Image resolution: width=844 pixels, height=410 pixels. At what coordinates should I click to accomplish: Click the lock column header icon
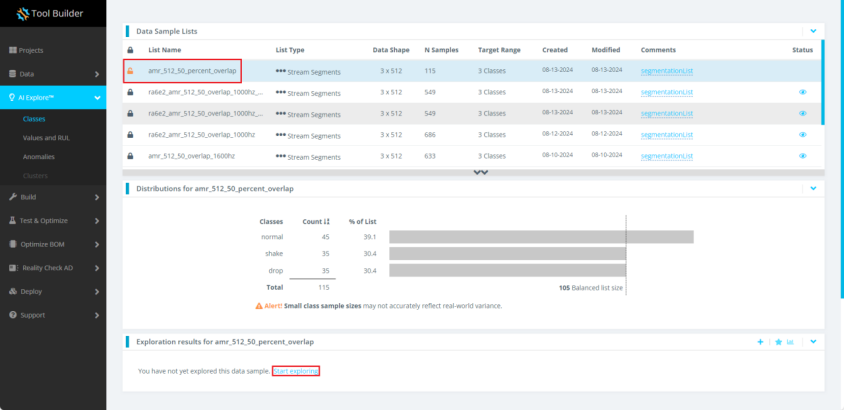pyautogui.click(x=130, y=50)
